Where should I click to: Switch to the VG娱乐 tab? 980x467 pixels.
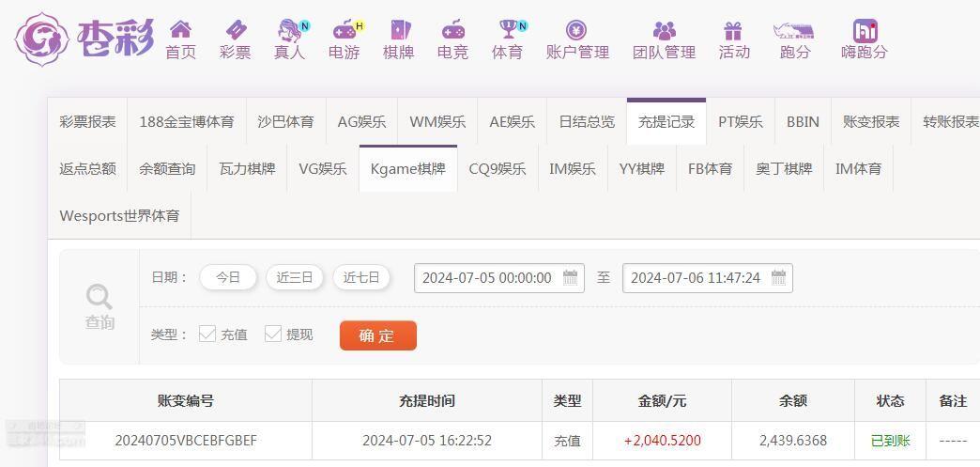(x=323, y=168)
